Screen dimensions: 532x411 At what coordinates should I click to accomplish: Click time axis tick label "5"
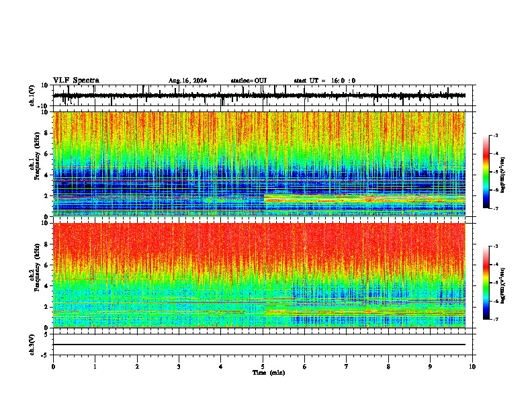point(263,367)
